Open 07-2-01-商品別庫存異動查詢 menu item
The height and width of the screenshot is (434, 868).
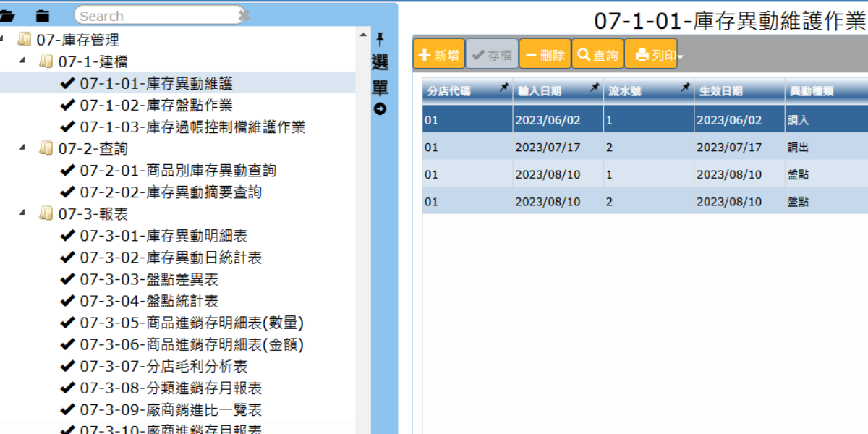point(177,171)
